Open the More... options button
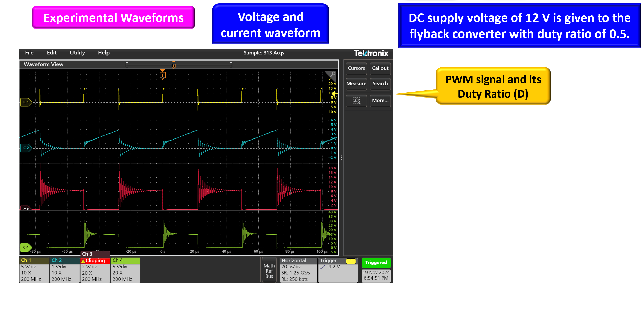 click(x=380, y=101)
